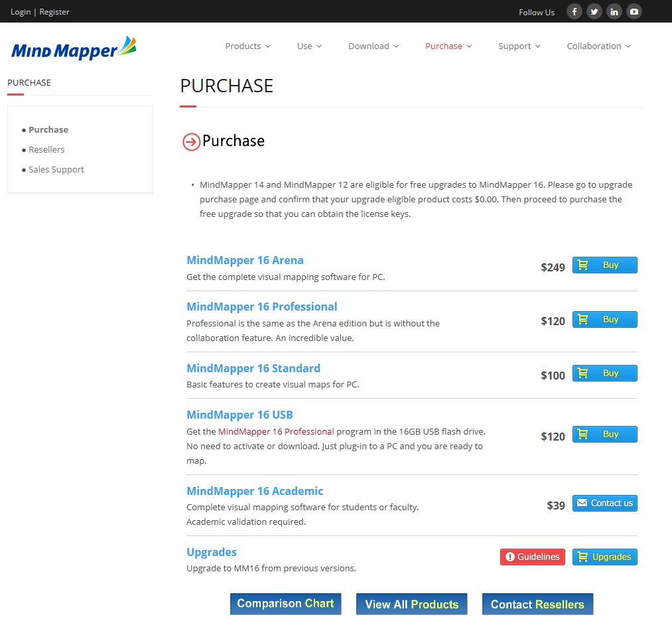Open the Upgrades heading link
Viewport: 672px width, 627px height.
click(x=212, y=552)
